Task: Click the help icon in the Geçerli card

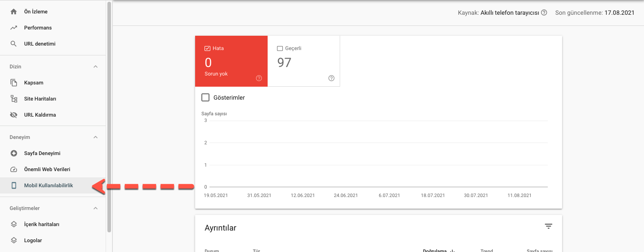Action: click(331, 78)
